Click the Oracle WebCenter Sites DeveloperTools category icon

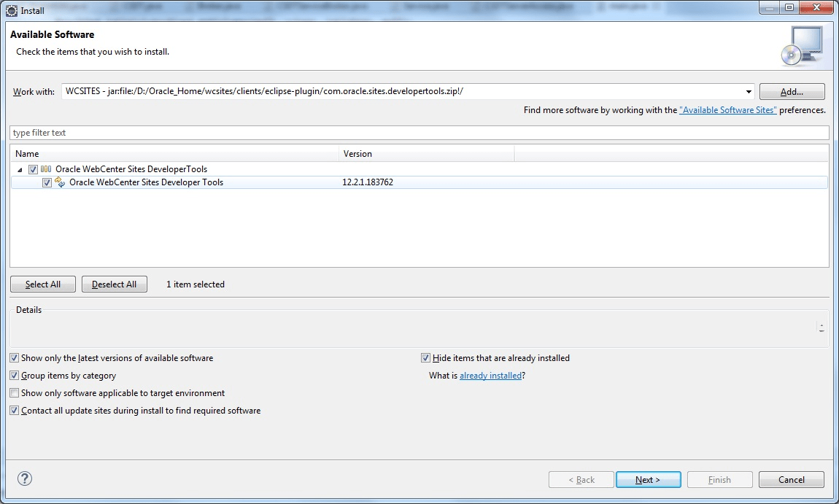[46, 169]
